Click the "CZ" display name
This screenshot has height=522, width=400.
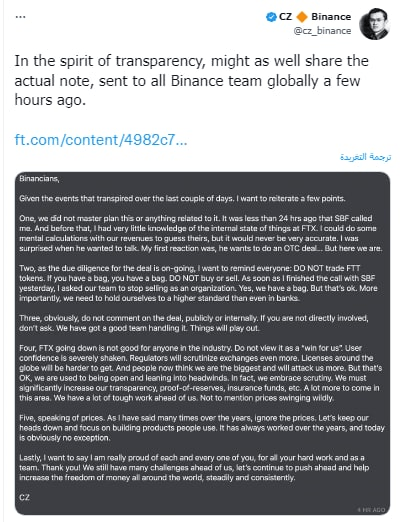click(x=285, y=16)
